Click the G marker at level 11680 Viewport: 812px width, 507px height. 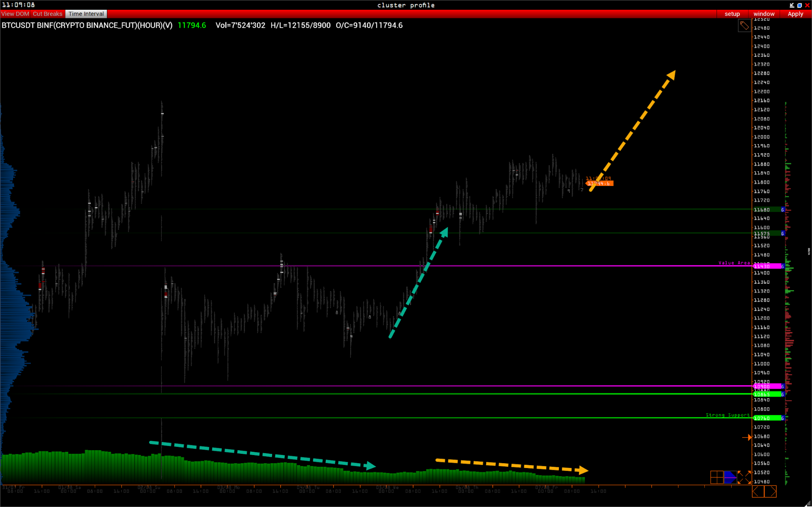coord(782,210)
